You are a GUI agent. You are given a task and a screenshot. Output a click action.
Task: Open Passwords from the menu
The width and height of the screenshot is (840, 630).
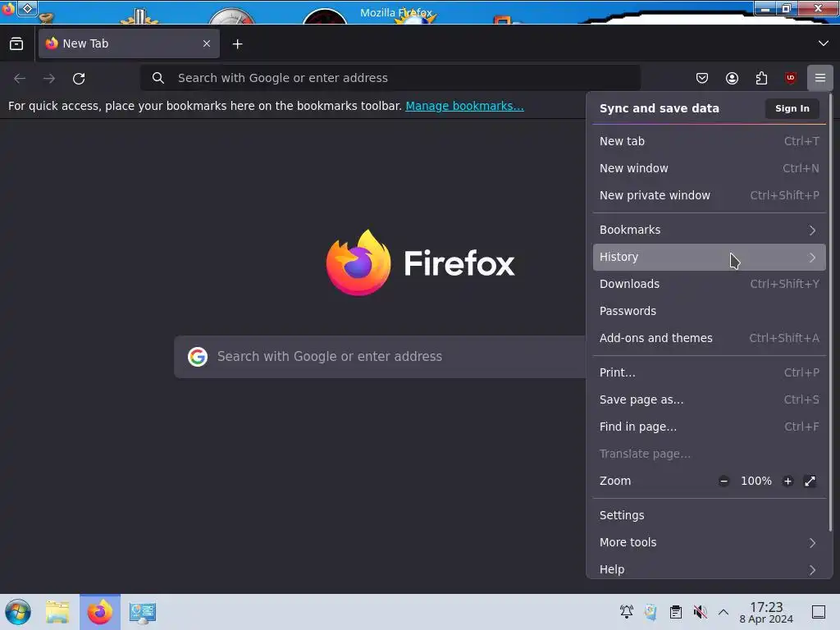coord(710,311)
